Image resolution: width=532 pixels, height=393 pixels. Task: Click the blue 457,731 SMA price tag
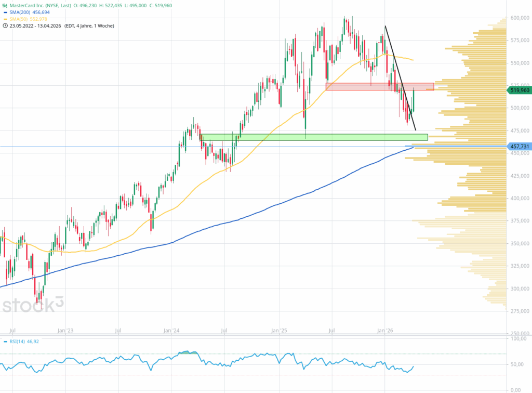[518, 147]
